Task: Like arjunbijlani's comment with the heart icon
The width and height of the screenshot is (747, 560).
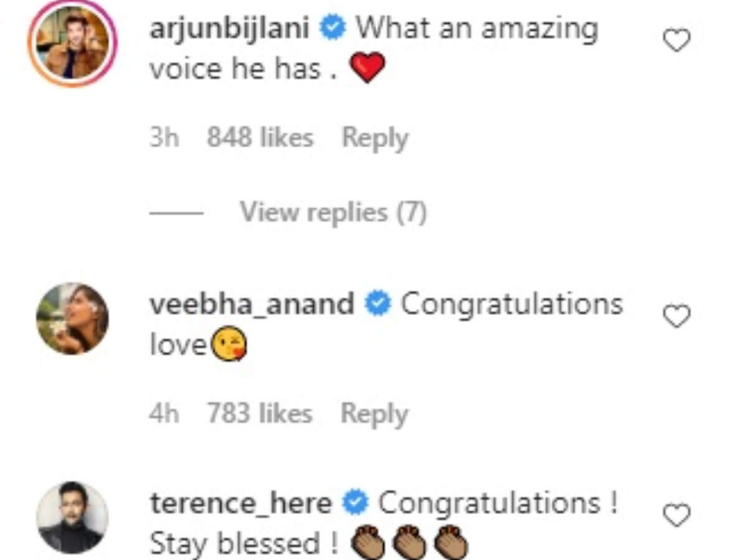Action: pyautogui.click(x=676, y=41)
